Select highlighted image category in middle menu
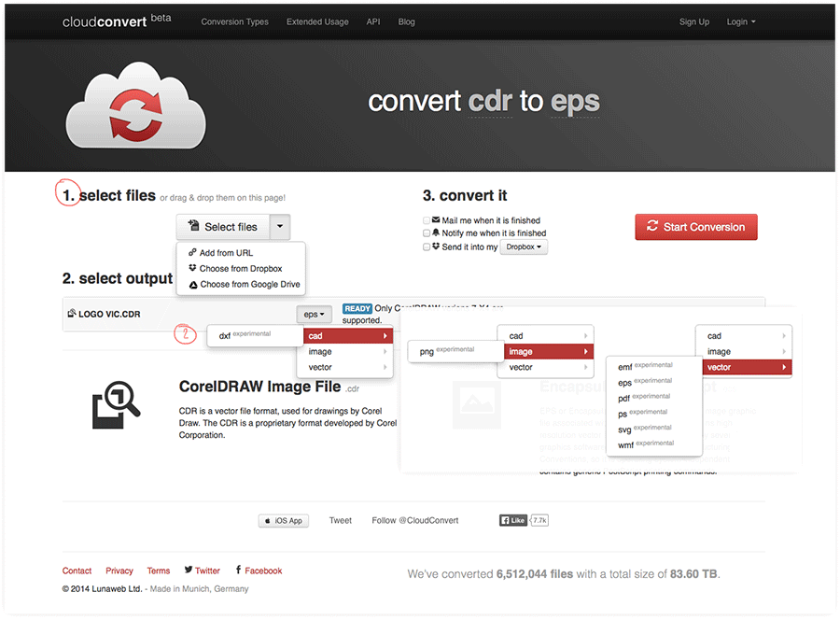Viewport: 840px width, 620px height. 548,351
